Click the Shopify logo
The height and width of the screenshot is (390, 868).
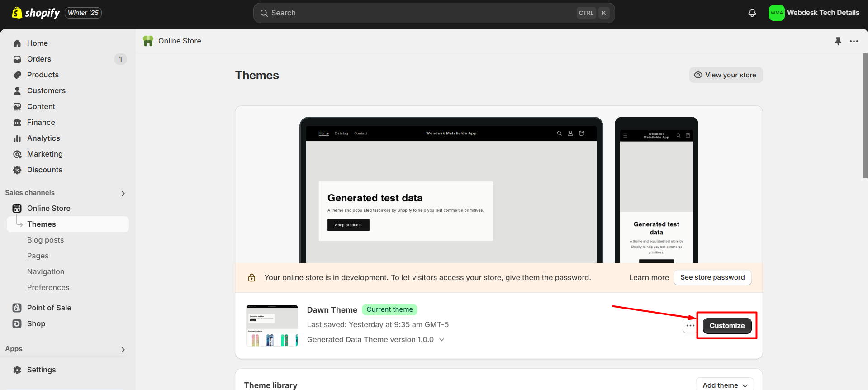tap(36, 13)
